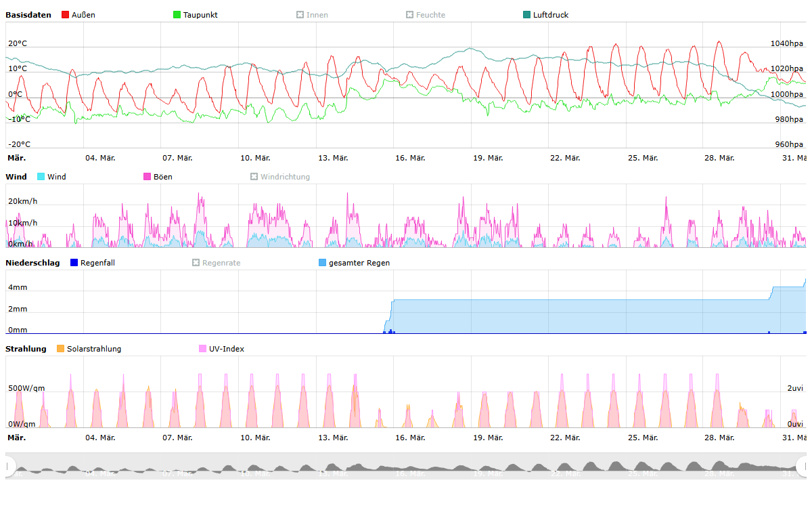Click the Luftdruck legend text

point(550,15)
